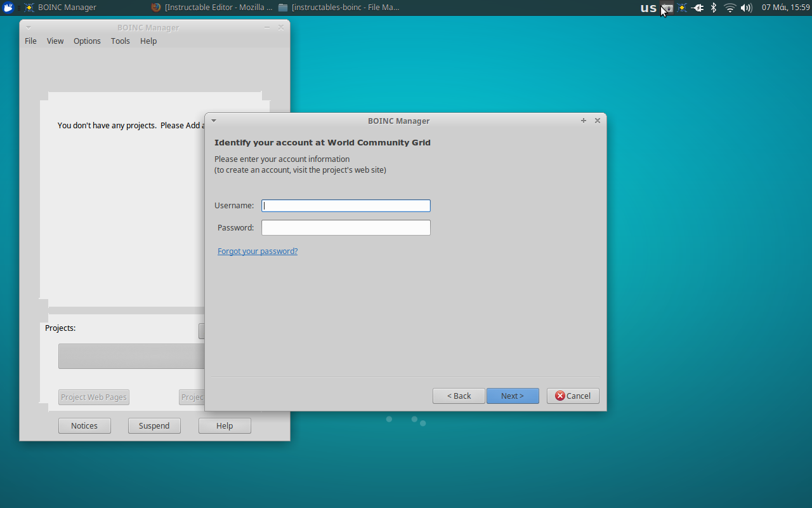Click the 'us' keyboard layout indicator
The height and width of the screenshot is (508, 812).
[648, 8]
